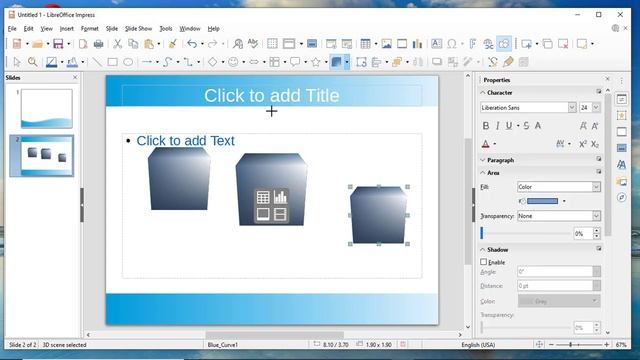This screenshot has height=360, width=640.
Task: Open the font color dropdown arrow
Action: click(495, 144)
